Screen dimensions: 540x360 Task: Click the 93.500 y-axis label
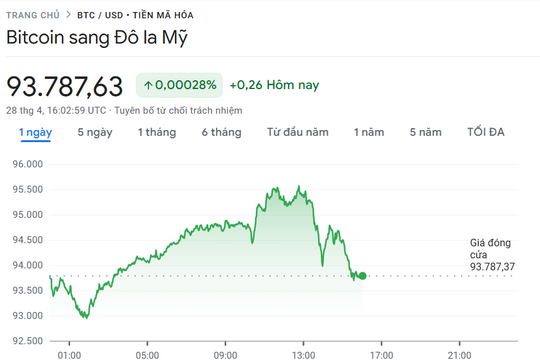point(28,290)
